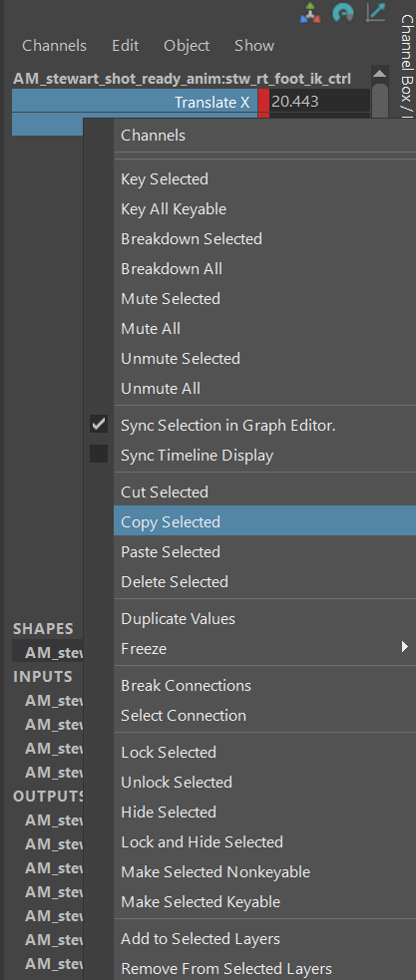Click the teal circular arrow icon
This screenshot has height=980, width=416.
tap(342, 13)
